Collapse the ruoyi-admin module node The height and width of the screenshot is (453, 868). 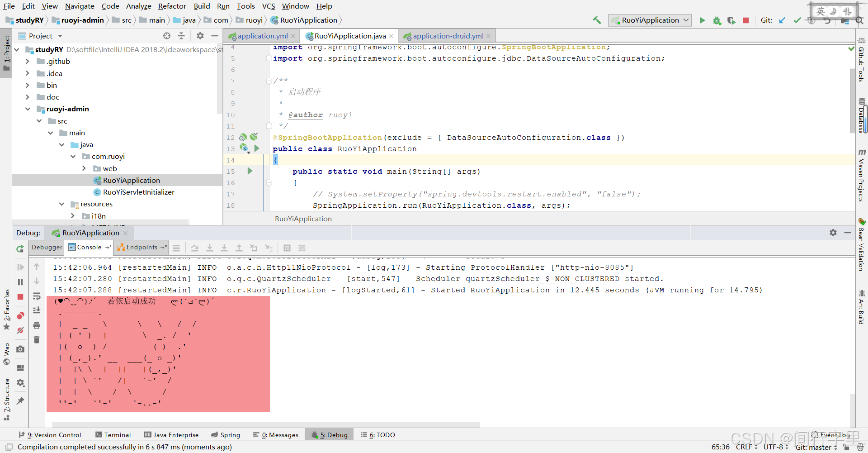28,109
